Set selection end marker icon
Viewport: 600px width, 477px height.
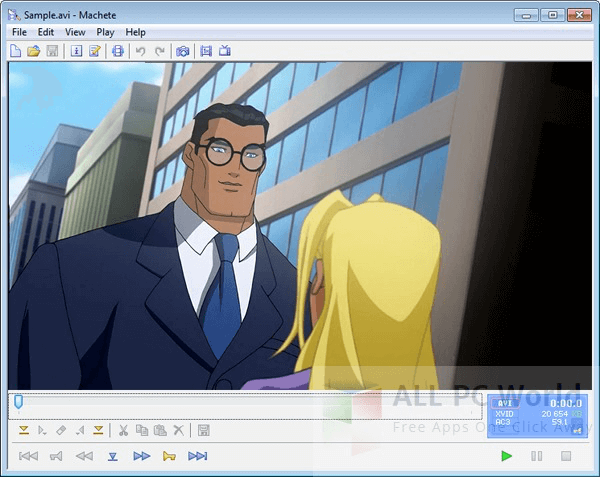(x=80, y=431)
